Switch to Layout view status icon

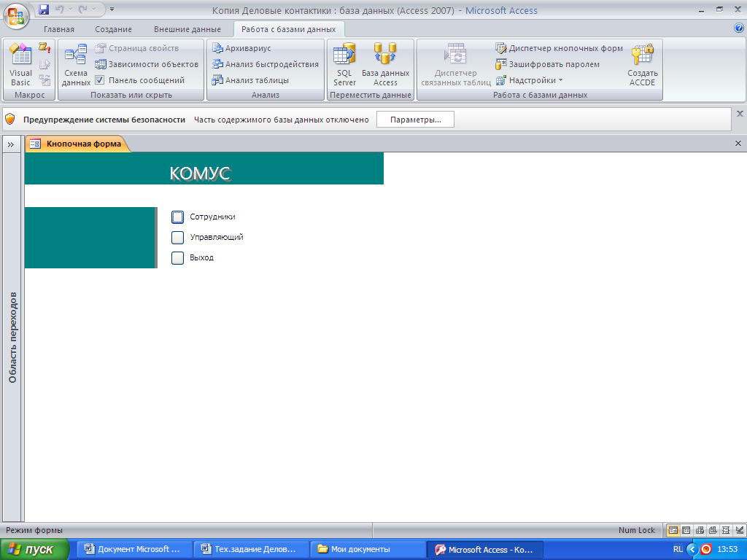726,530
